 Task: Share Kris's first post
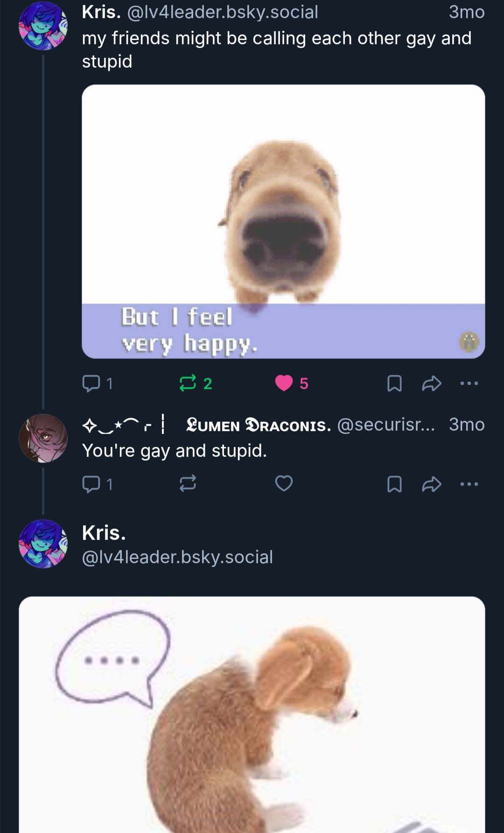[432, 384]
